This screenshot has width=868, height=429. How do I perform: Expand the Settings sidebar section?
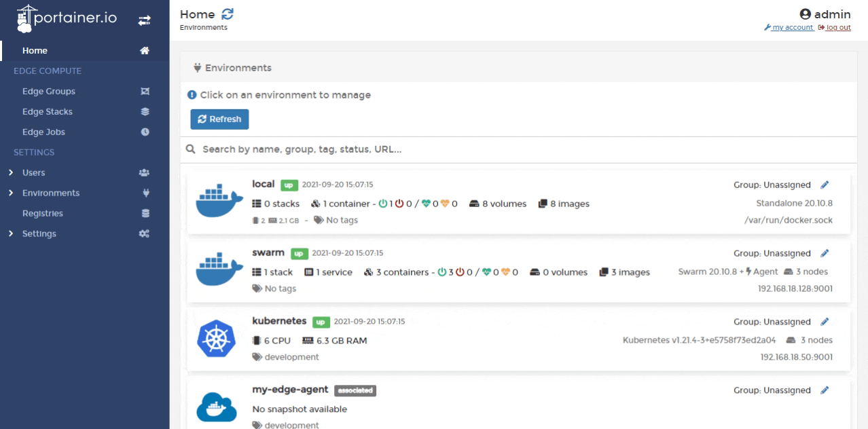coord(12,234)
